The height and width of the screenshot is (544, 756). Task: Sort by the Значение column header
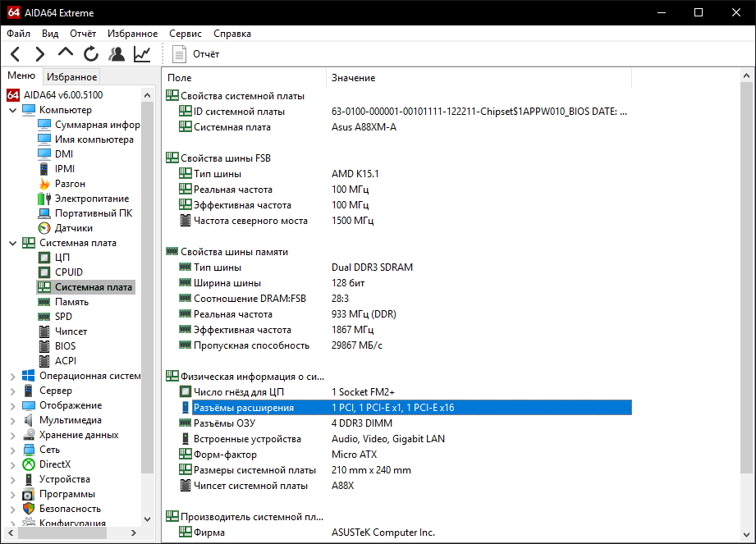click(479, 78)
